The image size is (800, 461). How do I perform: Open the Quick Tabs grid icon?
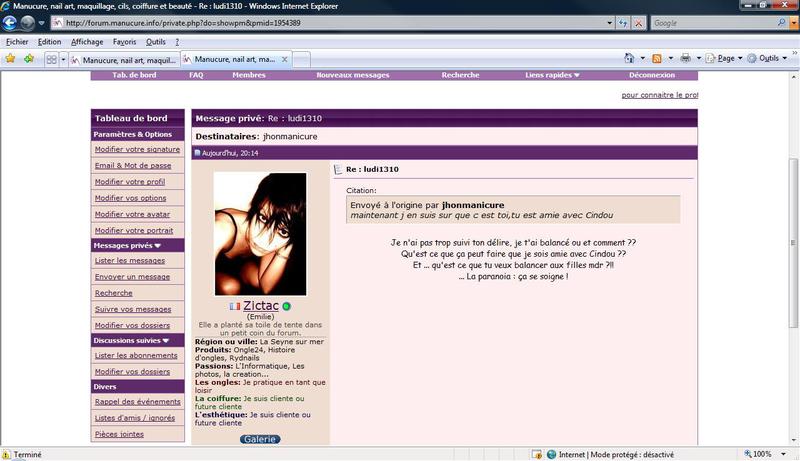tap(50, 59)
